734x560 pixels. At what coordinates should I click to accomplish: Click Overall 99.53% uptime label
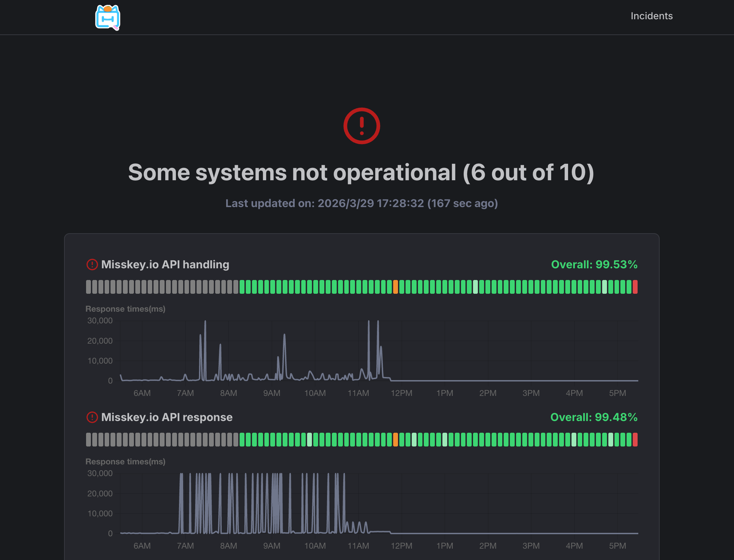[x=594, y=265]
